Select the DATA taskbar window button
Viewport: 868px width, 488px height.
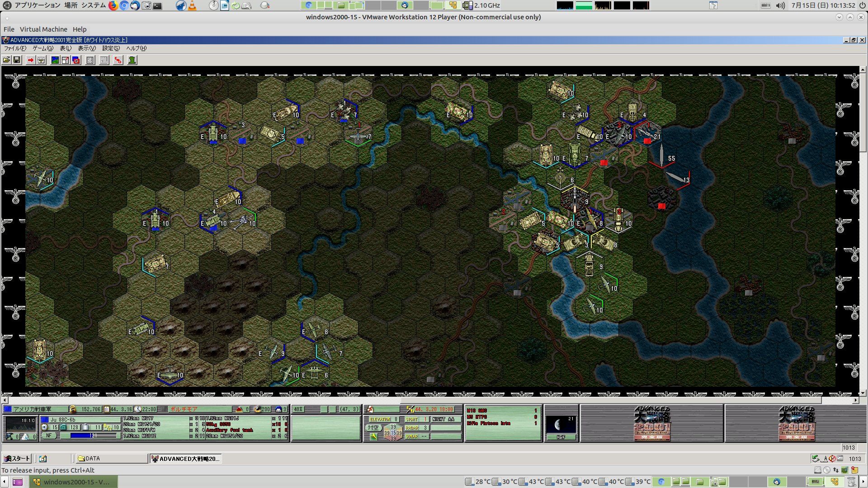[112, 459]
